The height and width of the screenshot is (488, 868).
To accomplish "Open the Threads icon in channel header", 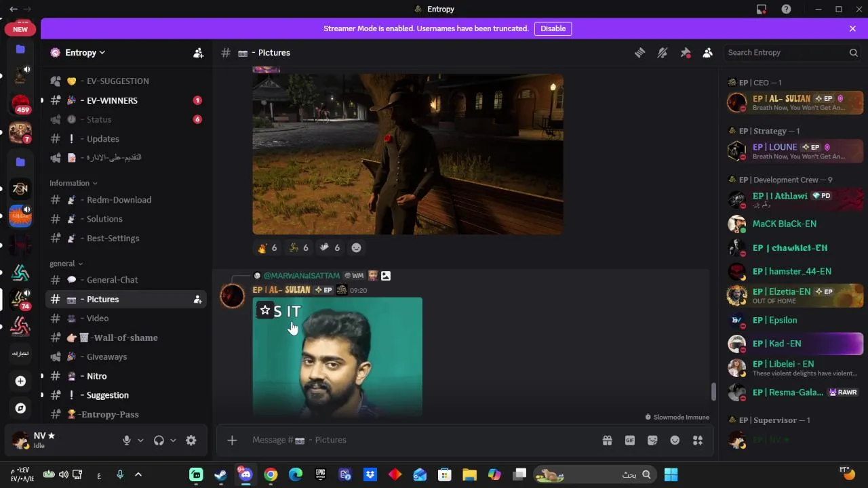I will 639,53.
